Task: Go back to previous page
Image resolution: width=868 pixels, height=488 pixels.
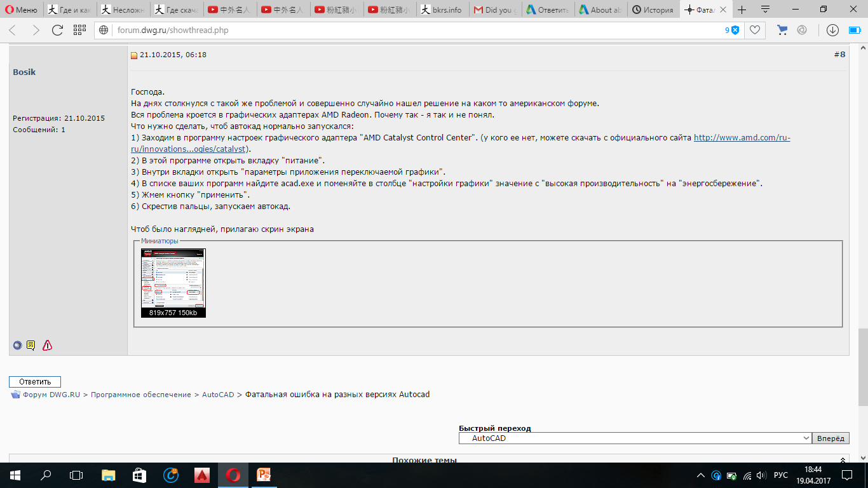Action: (13, 30)
